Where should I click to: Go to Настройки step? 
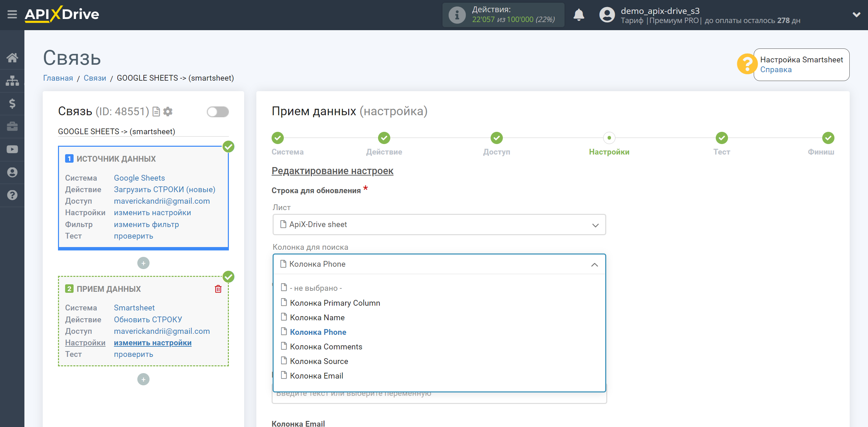tap(609, 138)
